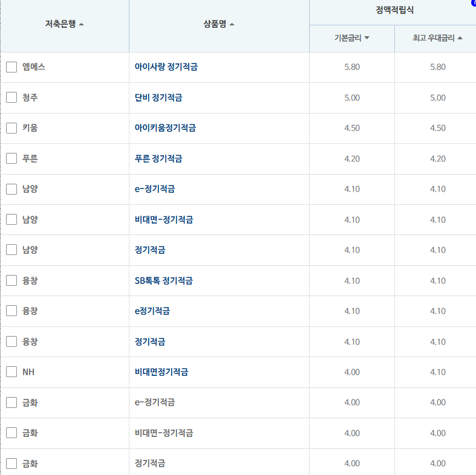Viewport: 476px width, 475px height.
Task: Tick checkbox for 융창 e정기적금 row
Action: (11, 311)
